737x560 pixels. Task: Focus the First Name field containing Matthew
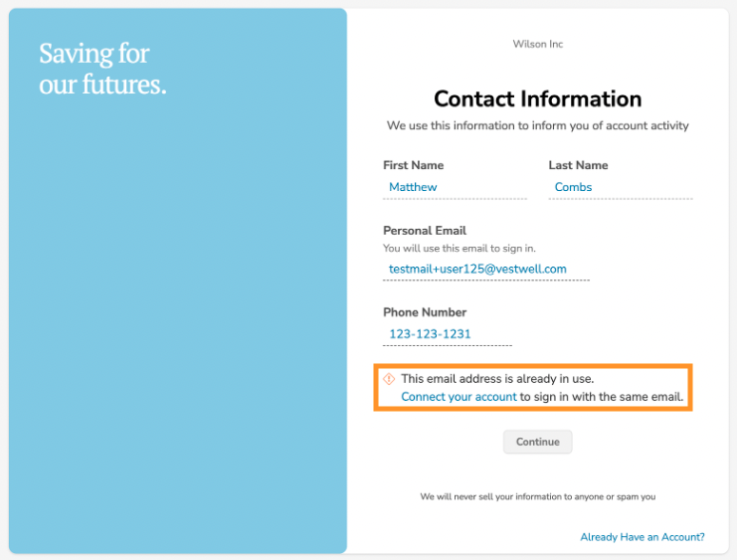[x=455, y=187]
